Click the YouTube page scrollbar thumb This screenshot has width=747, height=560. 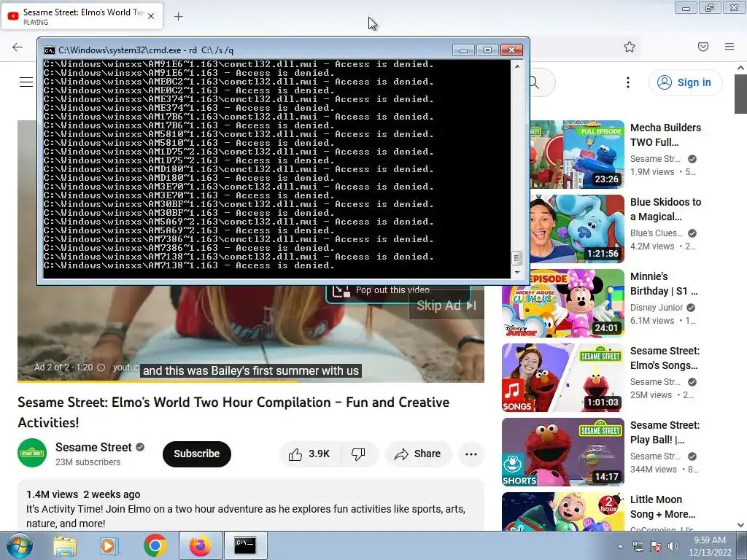click(x=741, y=94)
